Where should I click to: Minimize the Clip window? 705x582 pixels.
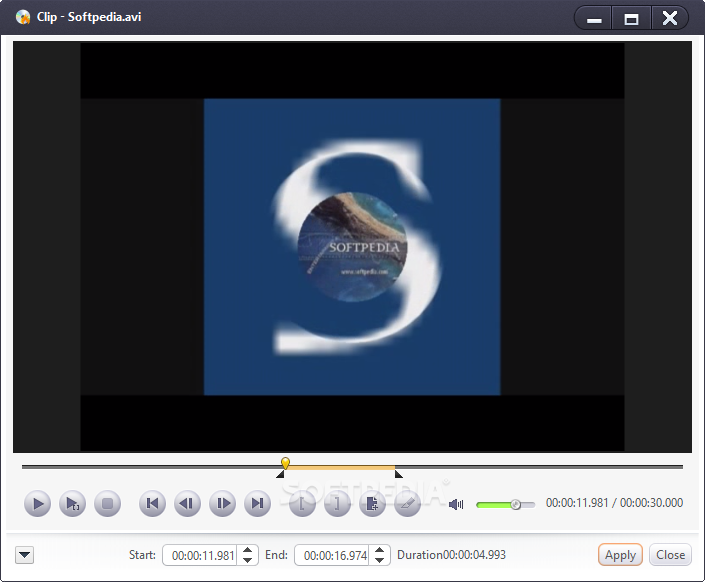click(593, 18)
